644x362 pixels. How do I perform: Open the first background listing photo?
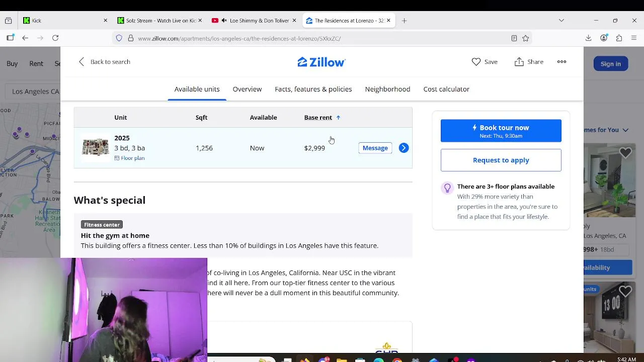609,180
